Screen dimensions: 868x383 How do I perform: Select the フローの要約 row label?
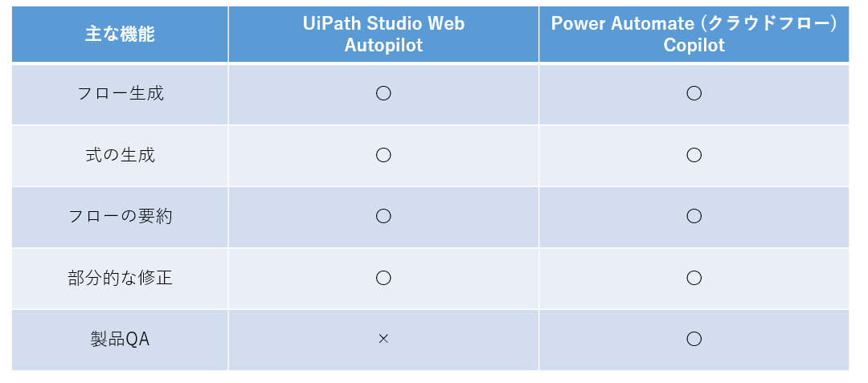(x=120, y=217)
